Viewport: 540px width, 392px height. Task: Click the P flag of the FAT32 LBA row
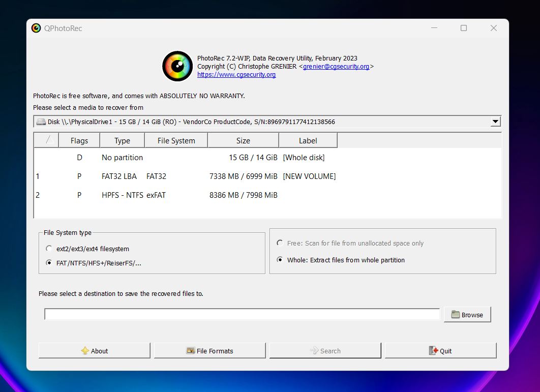click(x=79, y=176)
